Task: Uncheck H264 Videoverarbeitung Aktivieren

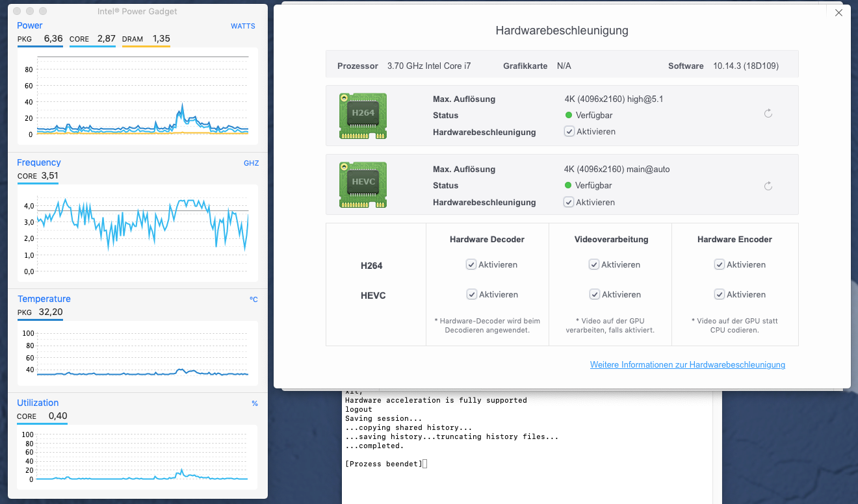Action: point(594,264)
